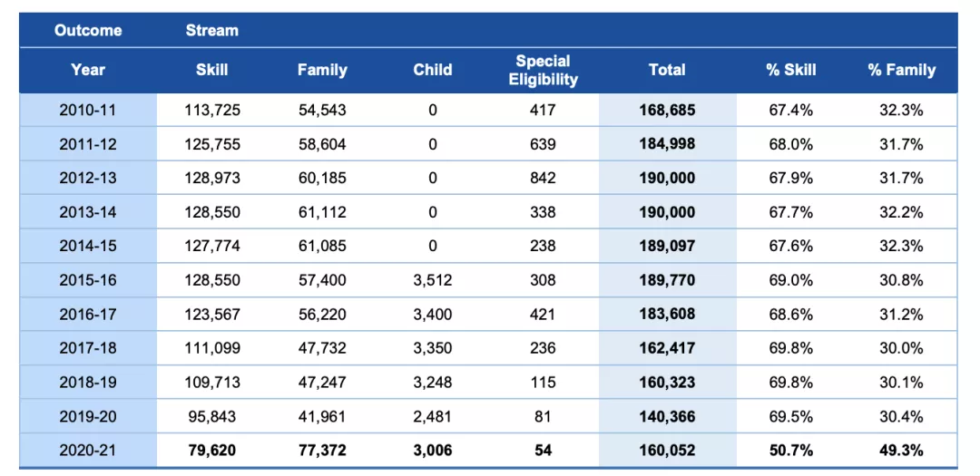Click the Family column header
The image size is (980, 476).
coord(322,70)
